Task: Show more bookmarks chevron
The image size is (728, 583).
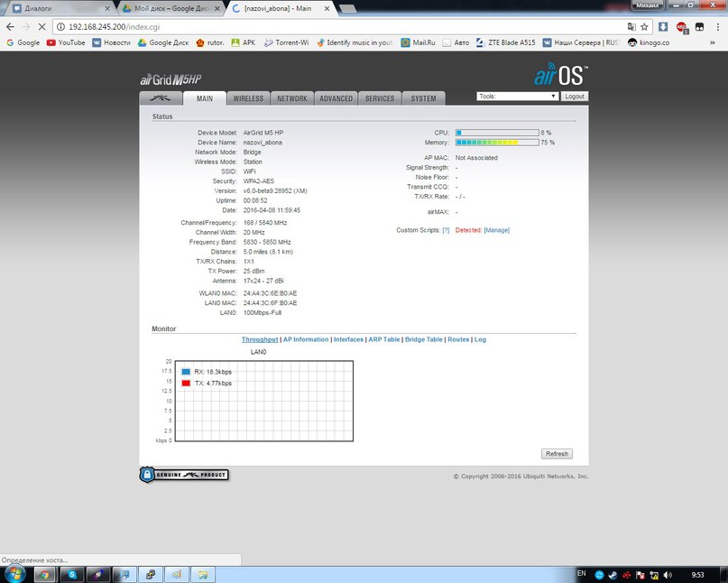Action: (713, 42)
